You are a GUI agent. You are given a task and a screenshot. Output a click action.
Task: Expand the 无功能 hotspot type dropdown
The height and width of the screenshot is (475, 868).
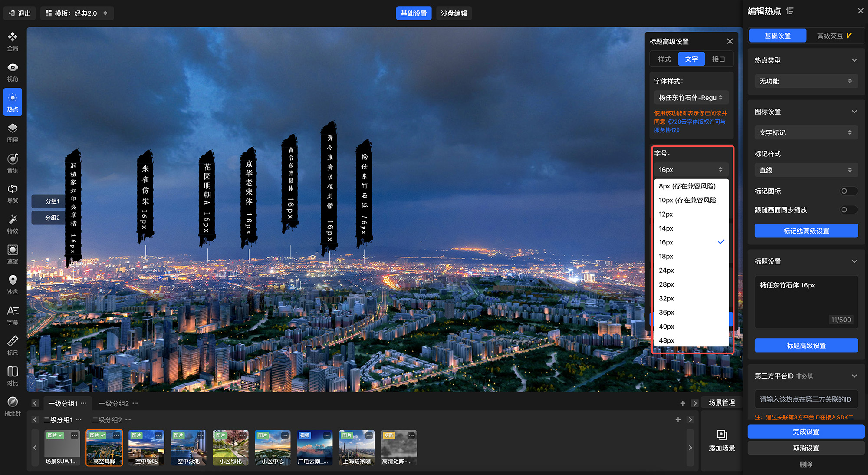coord(806,81)
